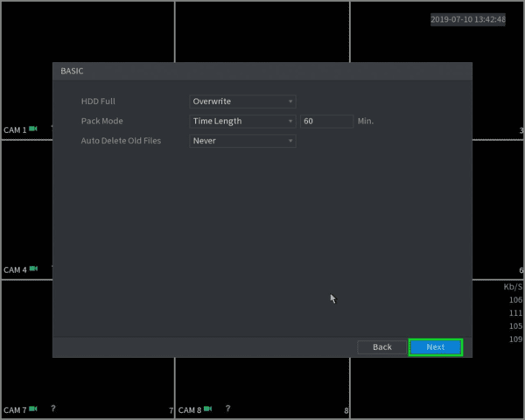Select the CAM 1 label text
The width and height of the screenshot is (525, 420).
(15, 130)
